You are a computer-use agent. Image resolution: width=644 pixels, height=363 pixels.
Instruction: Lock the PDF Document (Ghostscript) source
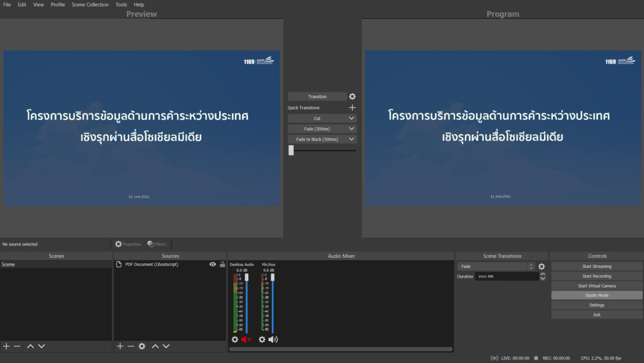tap(222, 264)
